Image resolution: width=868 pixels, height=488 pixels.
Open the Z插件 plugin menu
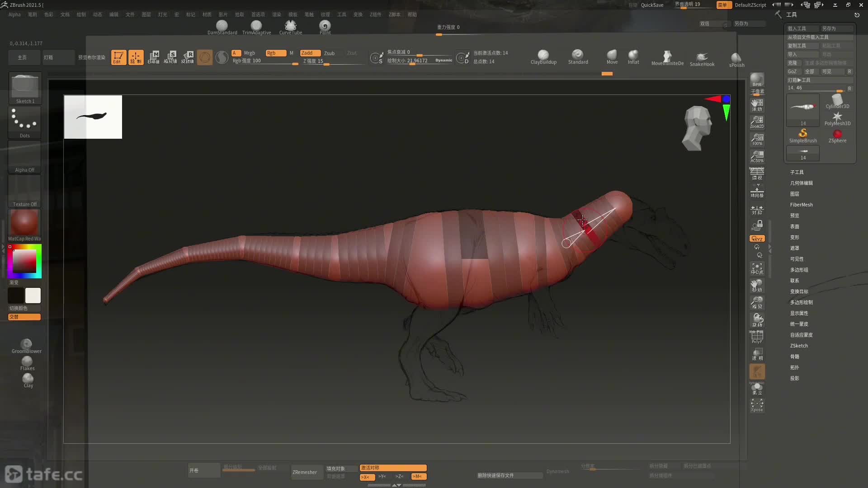(x=375, y=14)
